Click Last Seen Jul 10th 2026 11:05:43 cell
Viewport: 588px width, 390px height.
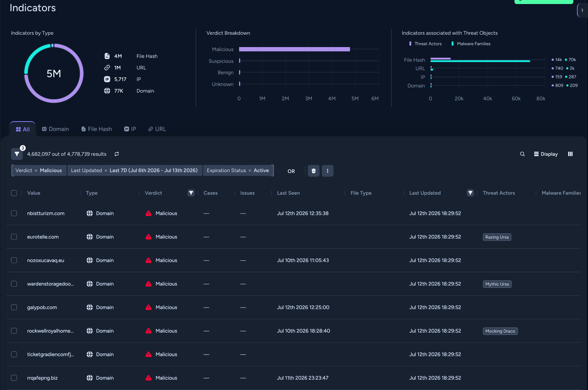(303, 260)
